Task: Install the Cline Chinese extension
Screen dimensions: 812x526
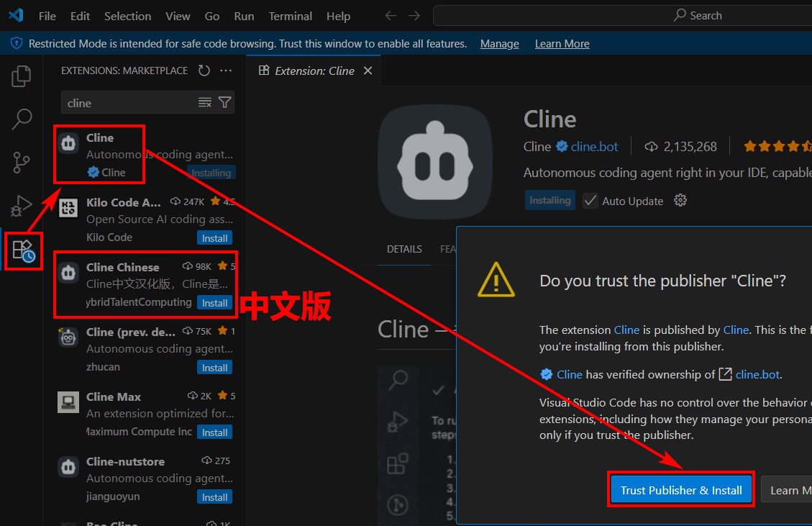Action: 214,303
